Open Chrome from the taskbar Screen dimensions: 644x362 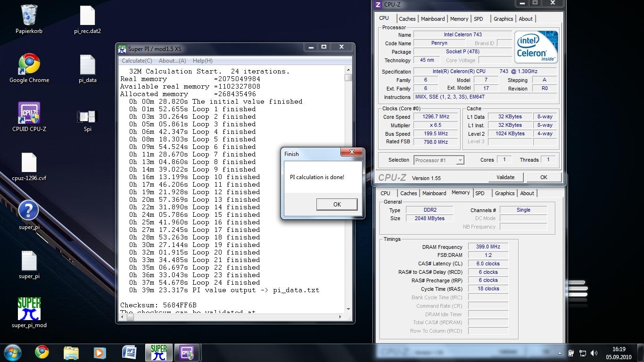pyautogui.click(x=42, y=353)
